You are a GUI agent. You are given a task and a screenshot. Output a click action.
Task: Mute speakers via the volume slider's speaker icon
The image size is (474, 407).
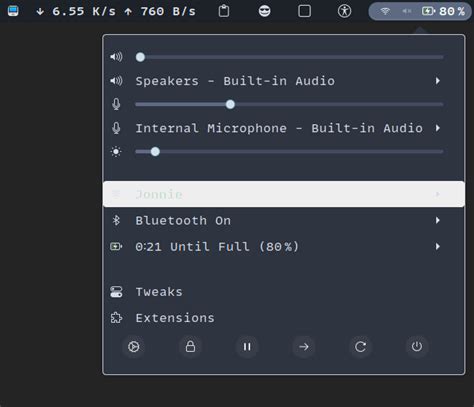[x=116, y=57]
